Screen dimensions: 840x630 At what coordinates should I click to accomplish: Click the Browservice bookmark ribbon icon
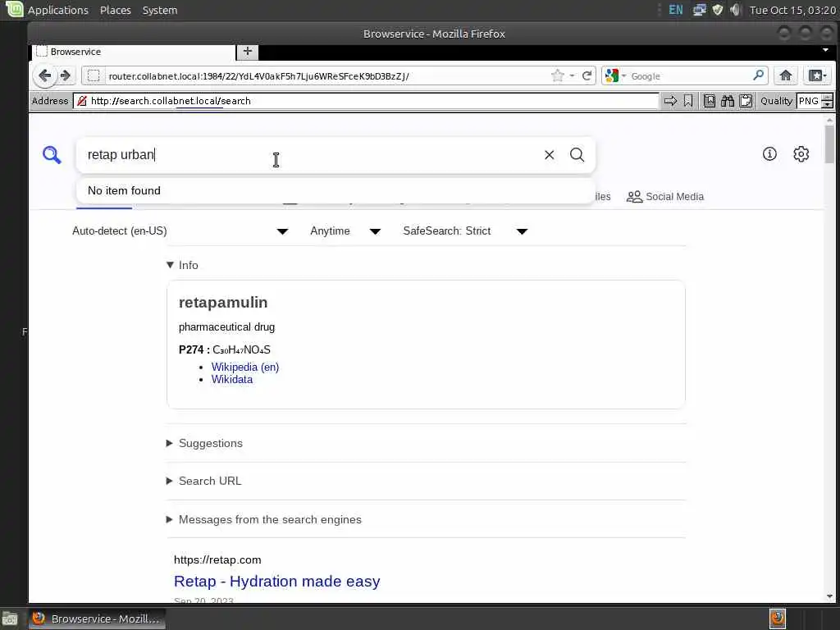coord(688,101)
